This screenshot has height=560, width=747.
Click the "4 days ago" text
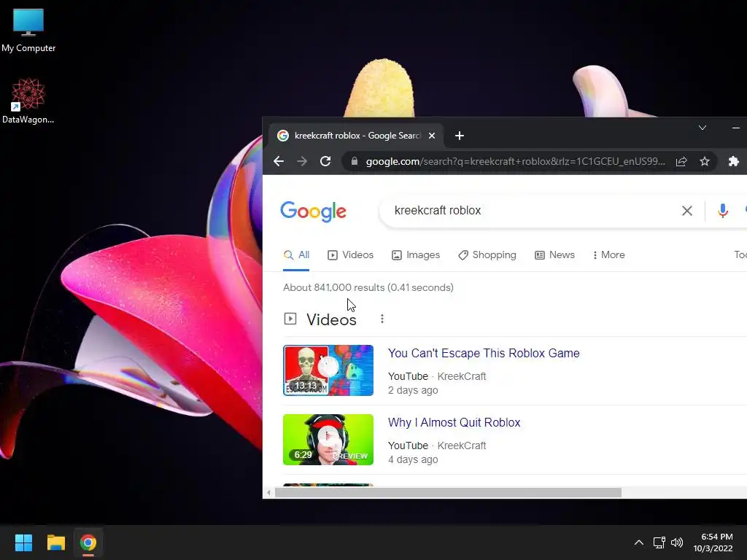click(413, 459)
